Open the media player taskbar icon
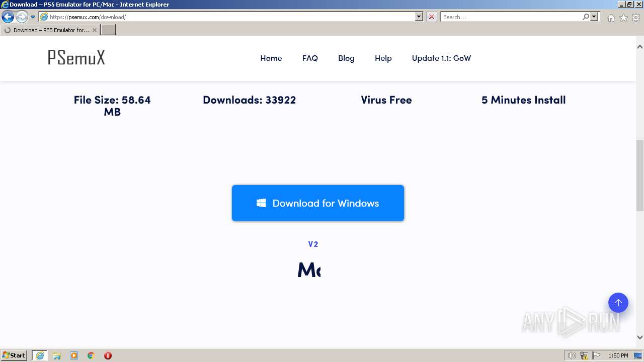644x362 pixels. 74,355
